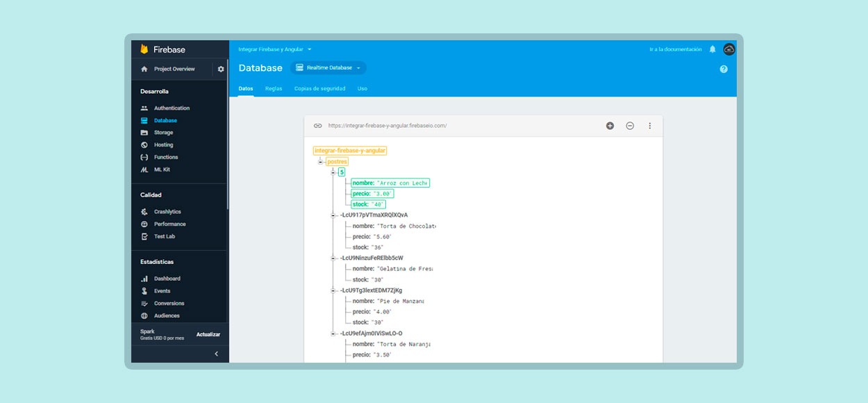Edit the nombre value Arroz con Leche
This screenshot has width=868, height=403.
(x=402, y=183)
